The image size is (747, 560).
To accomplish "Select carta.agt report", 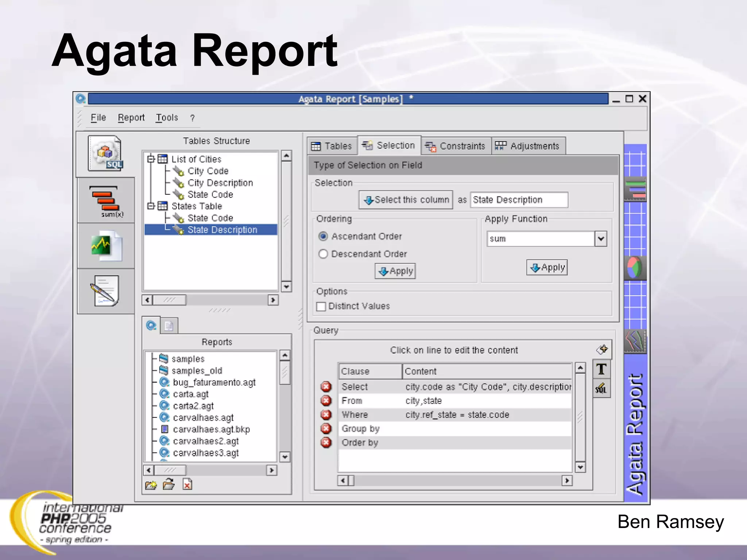I will (190, 394).
